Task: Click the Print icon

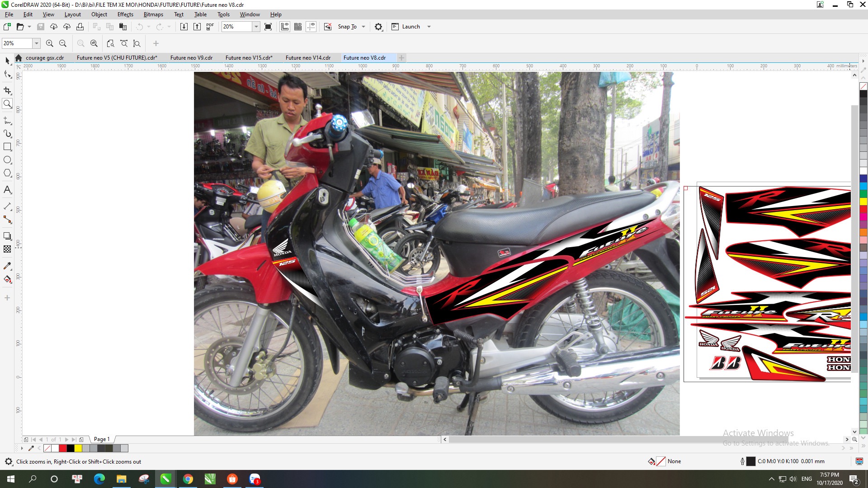Action: [80, 27]
